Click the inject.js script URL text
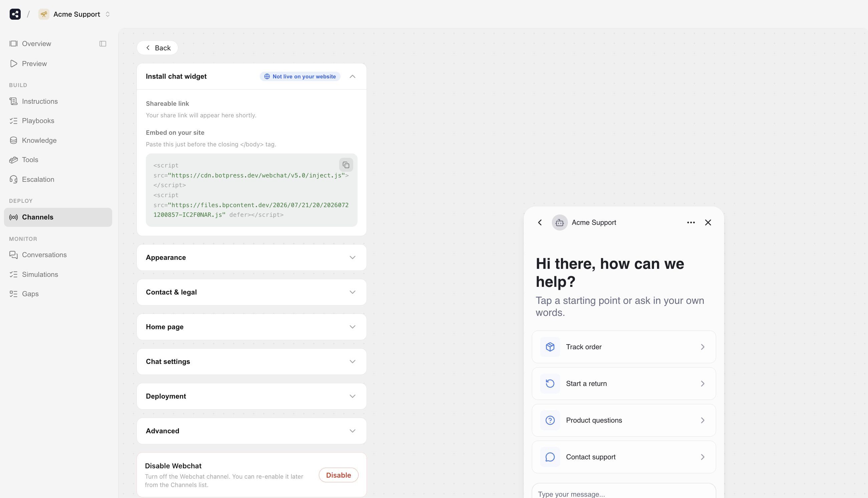868x498 pixels. [x=256, y=175]
